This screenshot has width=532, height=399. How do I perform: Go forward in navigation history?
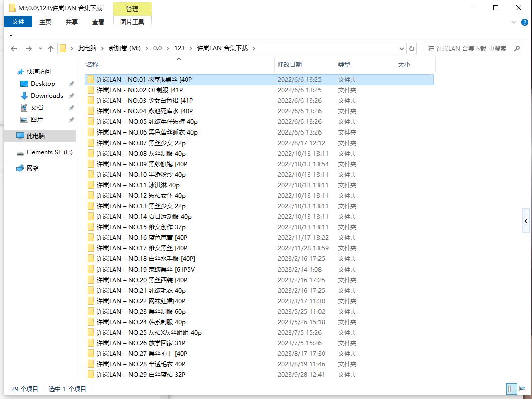(29, 49)
